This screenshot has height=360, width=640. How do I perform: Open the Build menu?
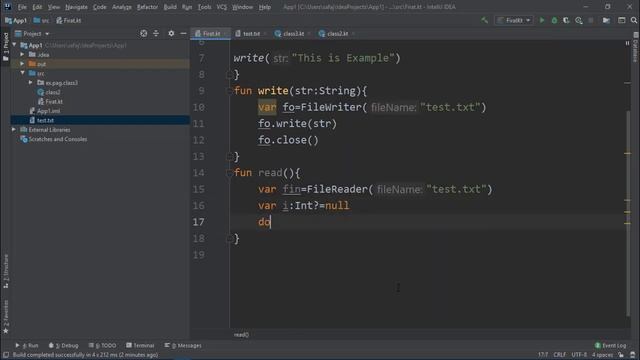click(x=170, y=7)
